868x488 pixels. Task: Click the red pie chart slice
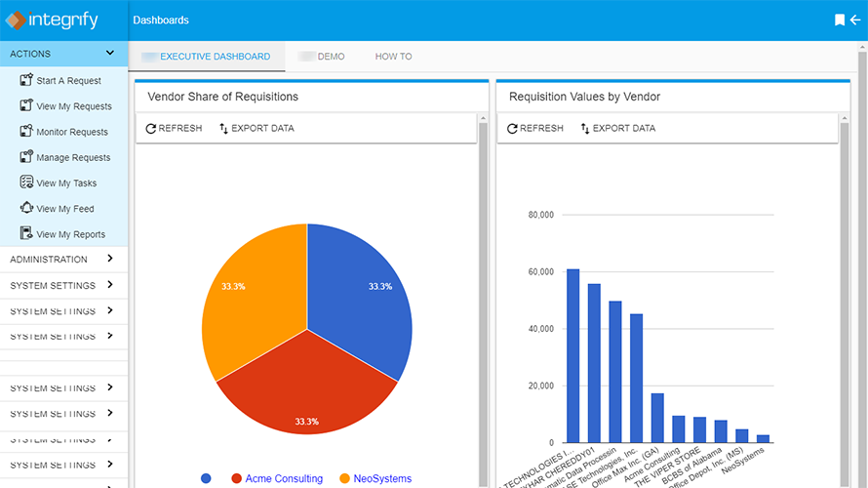[306, 387]
